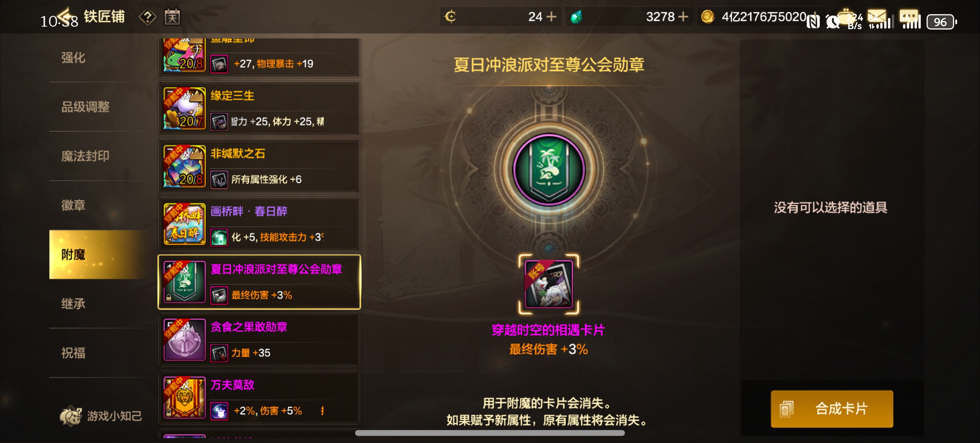Click the plus next to 24 currency
The image size is (980, 443).
pos(551,17)
